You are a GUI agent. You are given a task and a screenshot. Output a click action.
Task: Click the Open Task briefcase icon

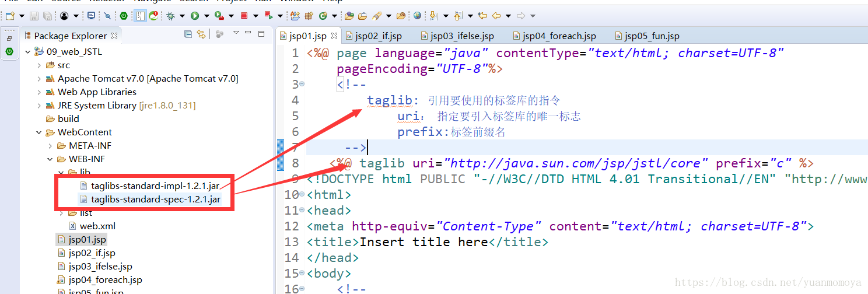pyautogui.click(x=363, y=16)
